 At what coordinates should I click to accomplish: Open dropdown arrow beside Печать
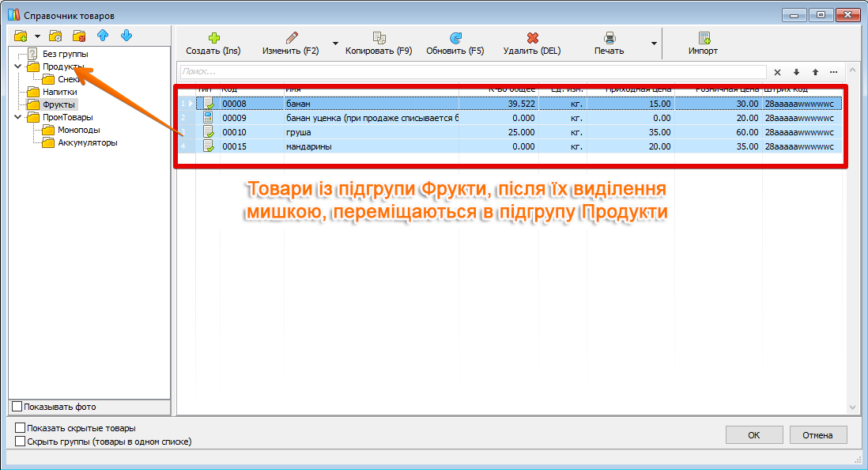[654, 44]
